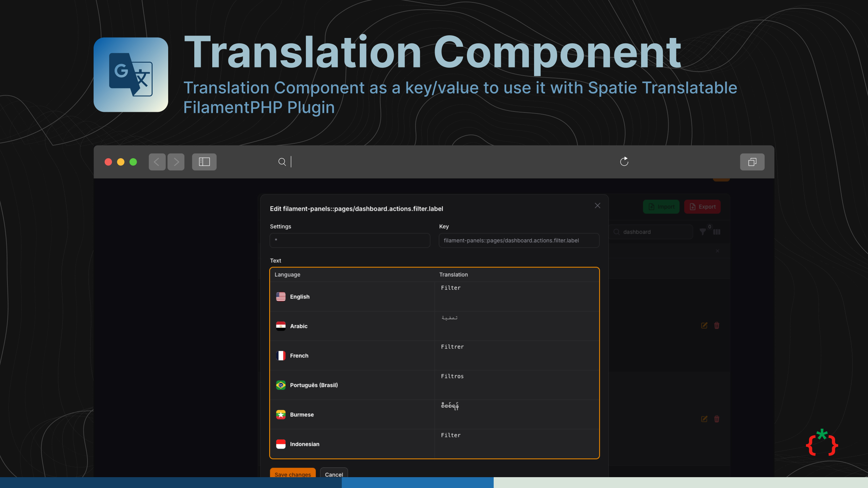Focus the Settings input field
Screen dimensions: 868x488
[350, 240]
